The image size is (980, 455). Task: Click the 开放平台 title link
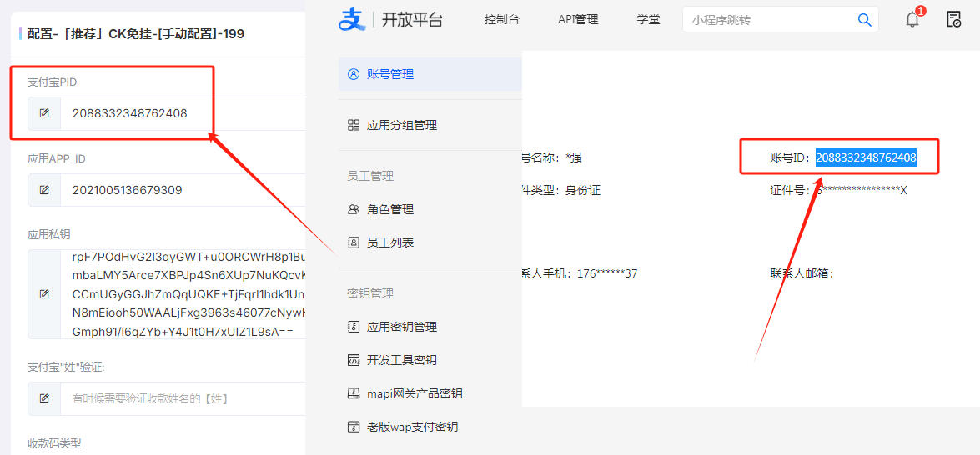(412, 20)
